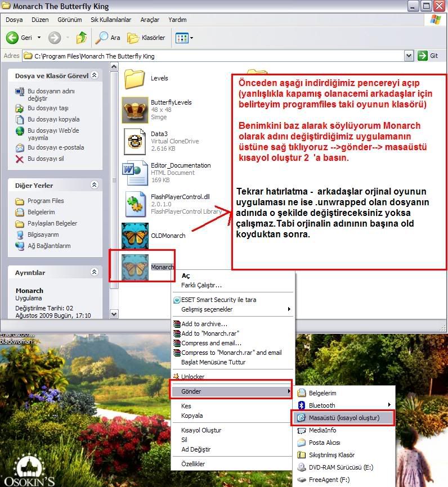Select the OLDMonarch butterfly icon

135,236
